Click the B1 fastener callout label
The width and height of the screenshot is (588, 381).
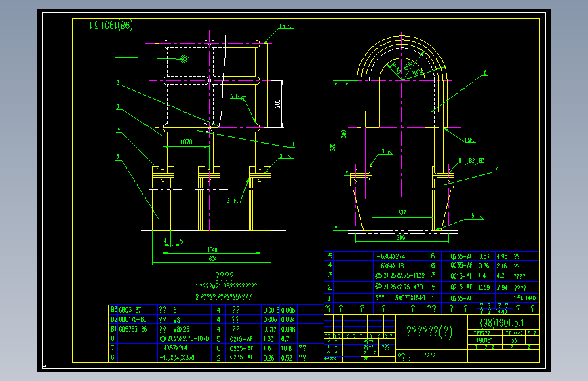coord(461,161)
